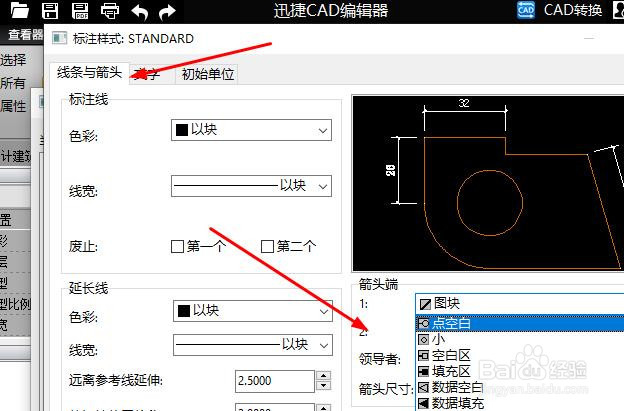The width and height of the screenshot is (624, 411).
Task: Toggle 废止 第一个 checkbox
Action: [177, 247]
